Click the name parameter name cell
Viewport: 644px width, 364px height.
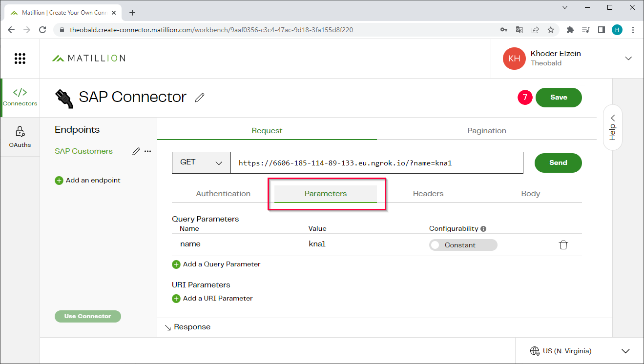(190, 244)
